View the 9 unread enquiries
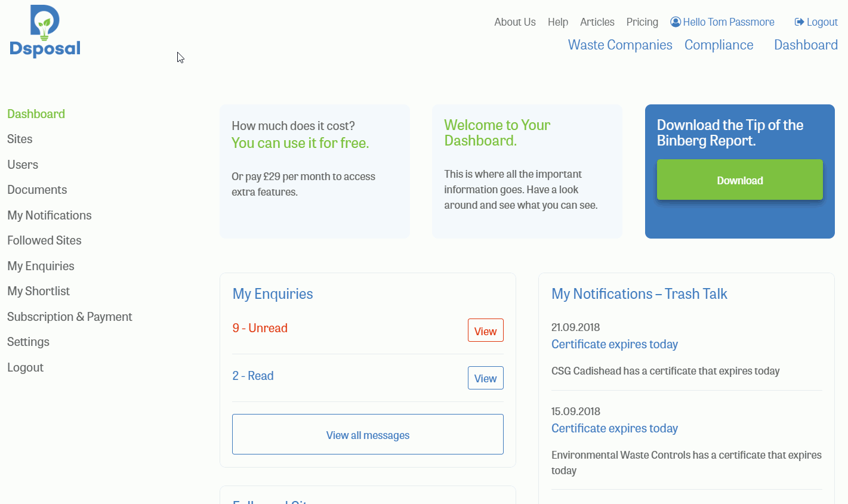848x504 pixels. click(485, 330)
